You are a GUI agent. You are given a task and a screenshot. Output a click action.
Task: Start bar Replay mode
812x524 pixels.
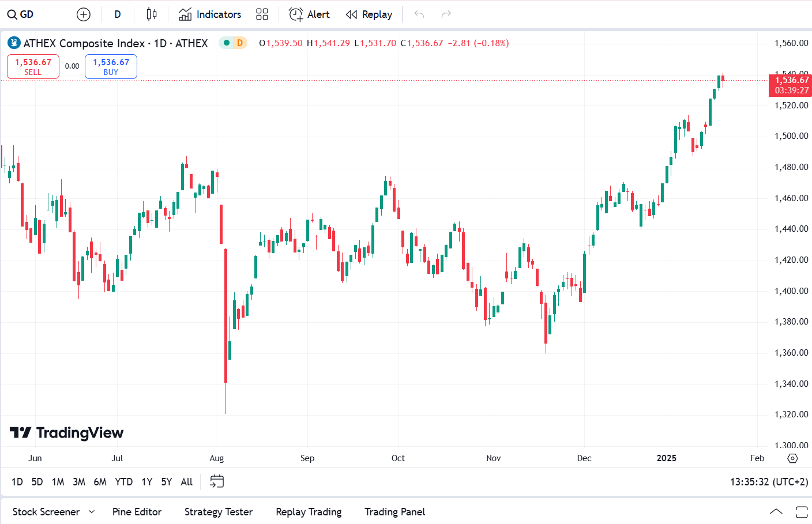369,14
